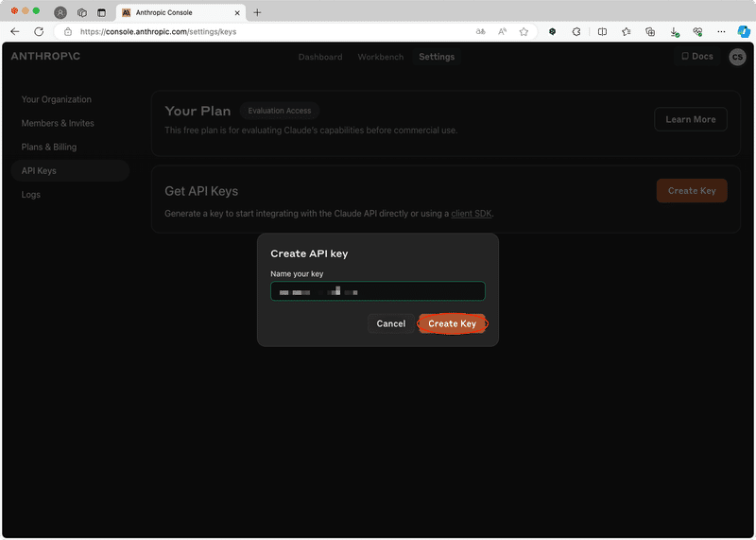Click the Learn More button

(691, 119)
